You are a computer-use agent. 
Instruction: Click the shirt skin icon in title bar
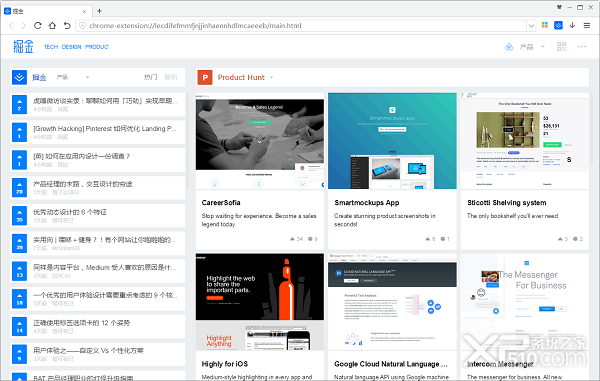pos(559,7)
